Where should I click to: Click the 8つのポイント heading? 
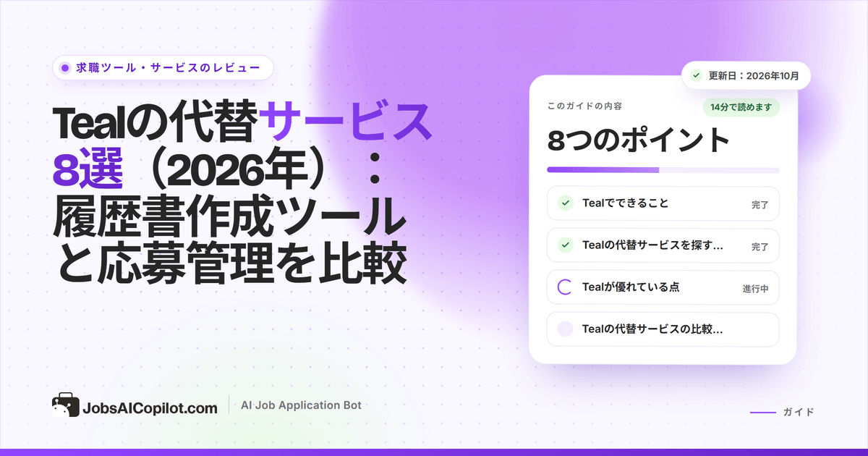[x=638, y=140]
